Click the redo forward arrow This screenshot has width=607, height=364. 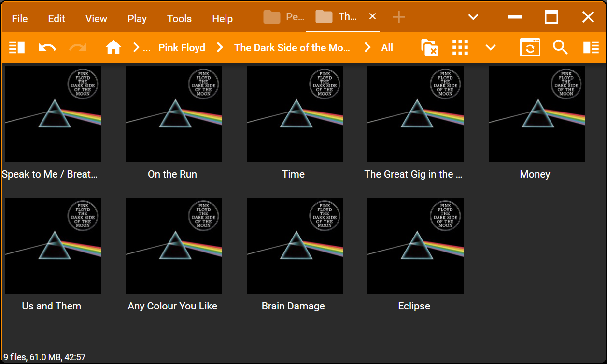(77, 47)
